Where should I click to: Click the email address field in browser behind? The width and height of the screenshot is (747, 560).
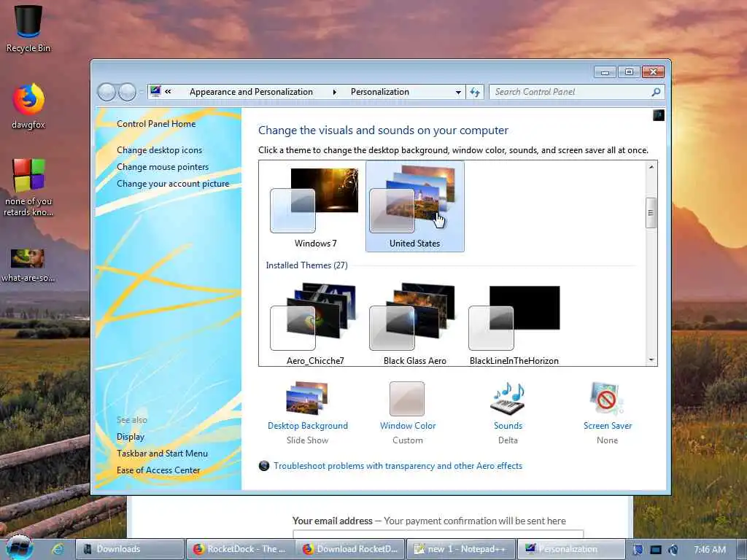pyautogui.click(x=438, y=534)
